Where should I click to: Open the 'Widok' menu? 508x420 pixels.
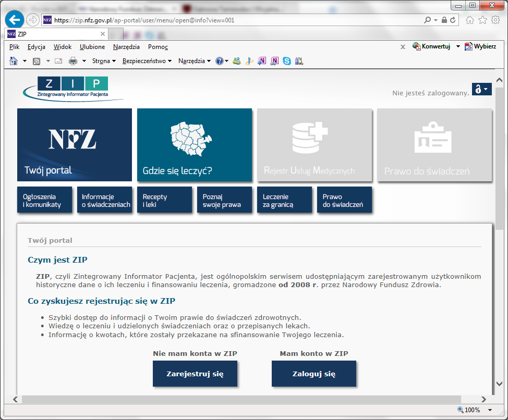click(x=63, y=47)
